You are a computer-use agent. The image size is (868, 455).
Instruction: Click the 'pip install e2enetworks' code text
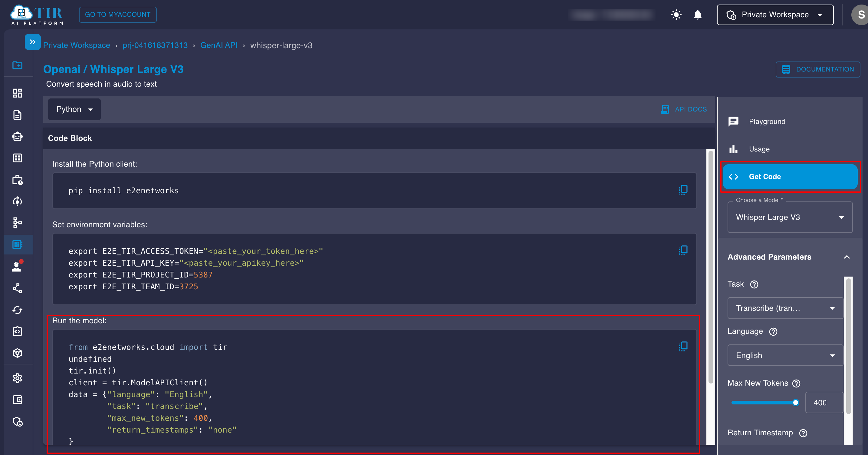click(124, 191)
